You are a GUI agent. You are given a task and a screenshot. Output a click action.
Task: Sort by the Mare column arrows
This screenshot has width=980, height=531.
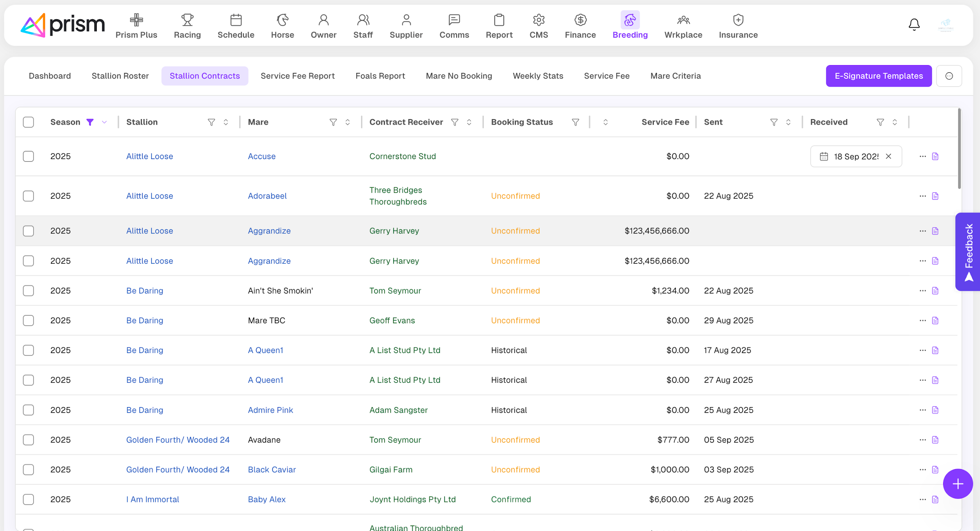347,122
